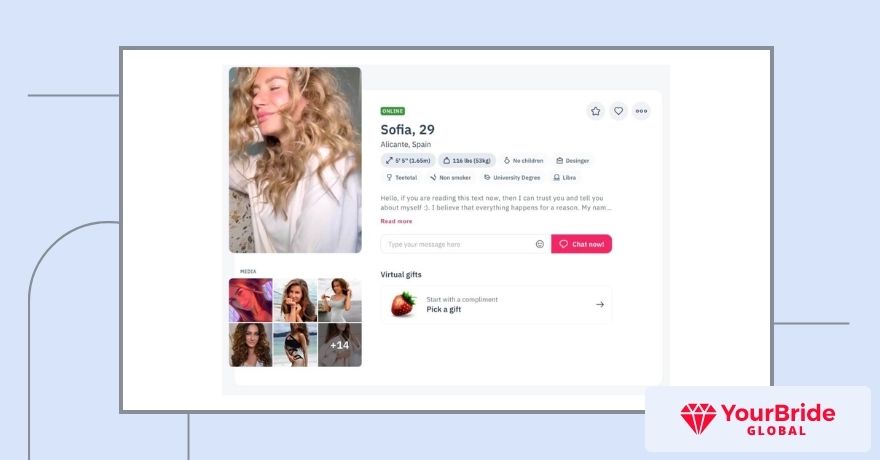Viewport: 880px width, 460px height.
Task: Click the No children tag
Action: point(523,160)
